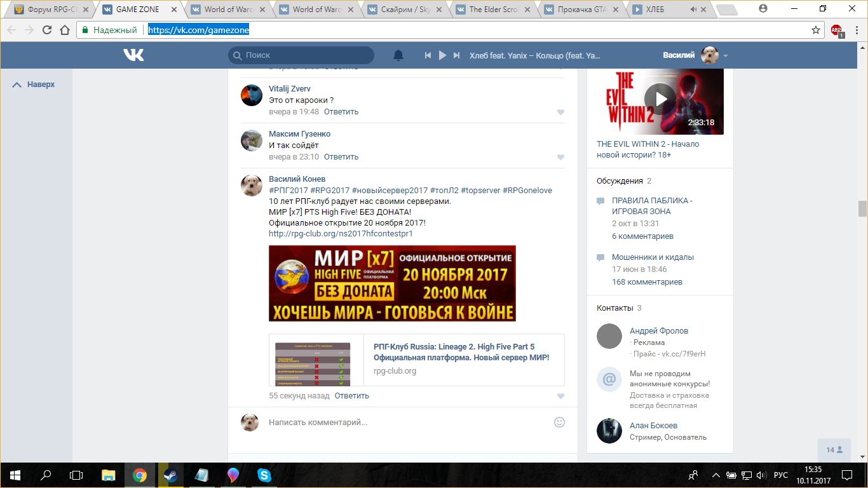Click the address bar URL
Image resolution: width=868 pixels, height=488 pixels.
click(x=199, y=30)
